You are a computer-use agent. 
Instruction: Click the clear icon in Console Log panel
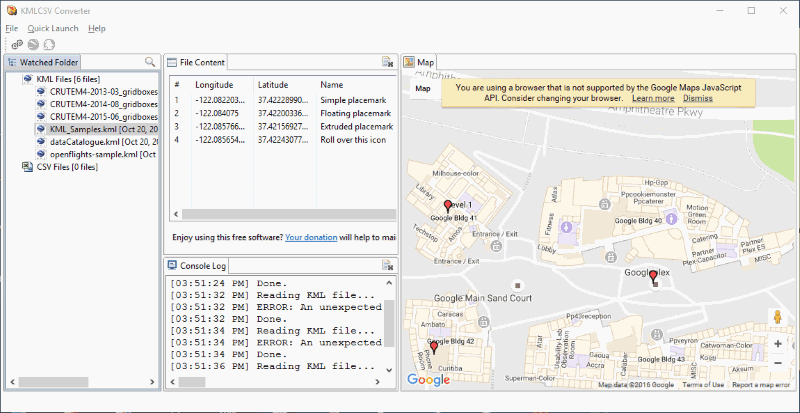[x=387, y=265]
